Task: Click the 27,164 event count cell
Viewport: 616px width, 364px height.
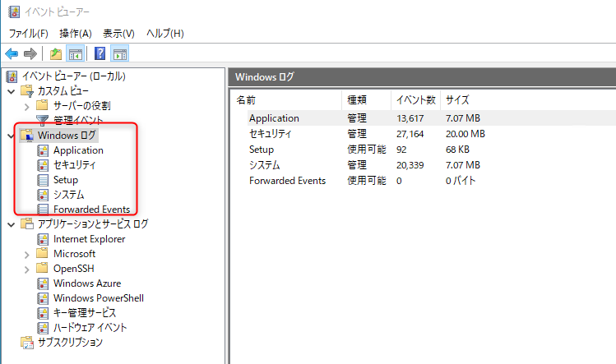Action: [x=410, y=134]
